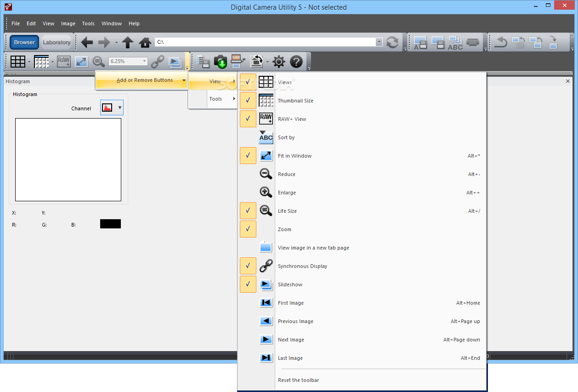
Task: Click rotate-and-save folder toolbar icon
Action: coord(256,61)
